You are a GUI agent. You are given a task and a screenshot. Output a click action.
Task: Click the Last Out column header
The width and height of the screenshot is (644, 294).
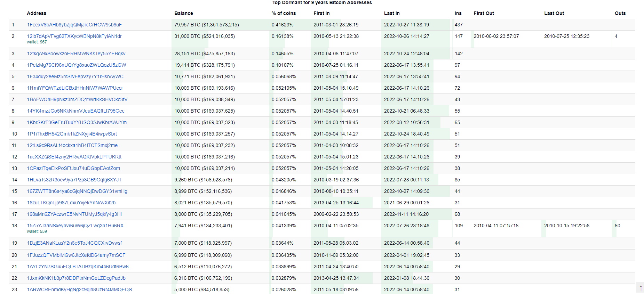coord(554,13)
